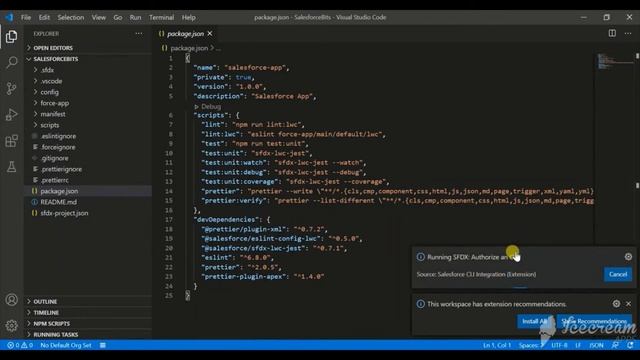Select package.json in the explorer tree
The height and width of the screenshot is (360, 640).
tap(59, 191)
